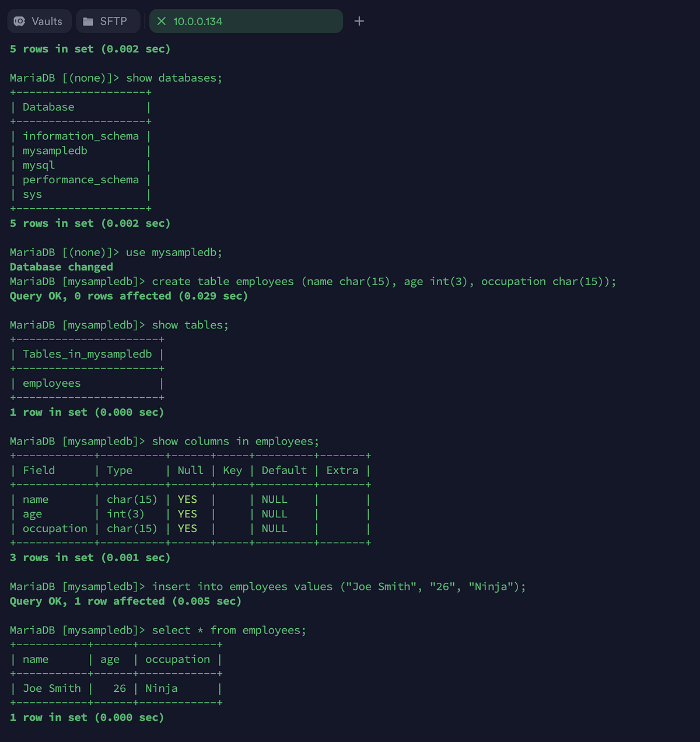Screen dimensions: 700x742
Task: Select the 10.0.0.134 connection tab
Action: 245,20
